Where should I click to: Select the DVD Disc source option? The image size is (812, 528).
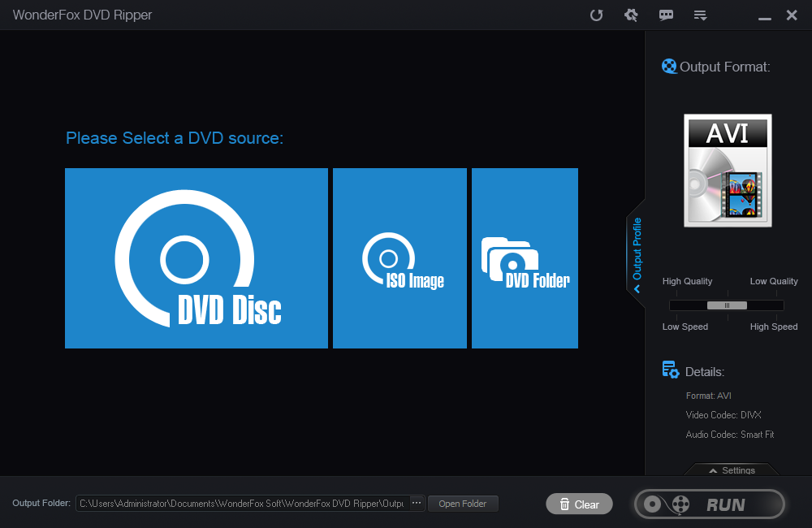195,258
